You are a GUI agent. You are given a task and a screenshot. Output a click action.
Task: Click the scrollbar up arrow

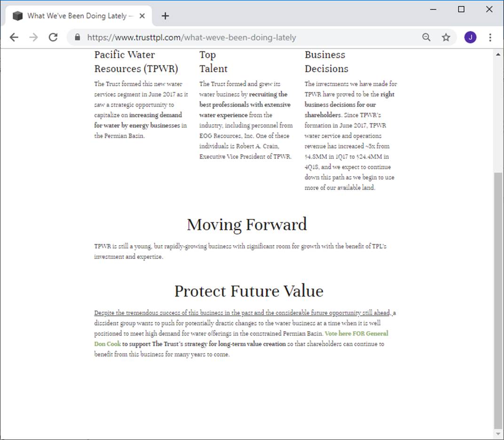(498, 55)
